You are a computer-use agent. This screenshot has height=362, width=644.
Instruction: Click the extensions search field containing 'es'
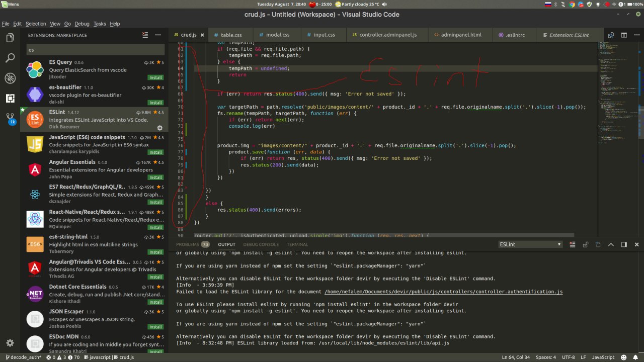(95, 50)
